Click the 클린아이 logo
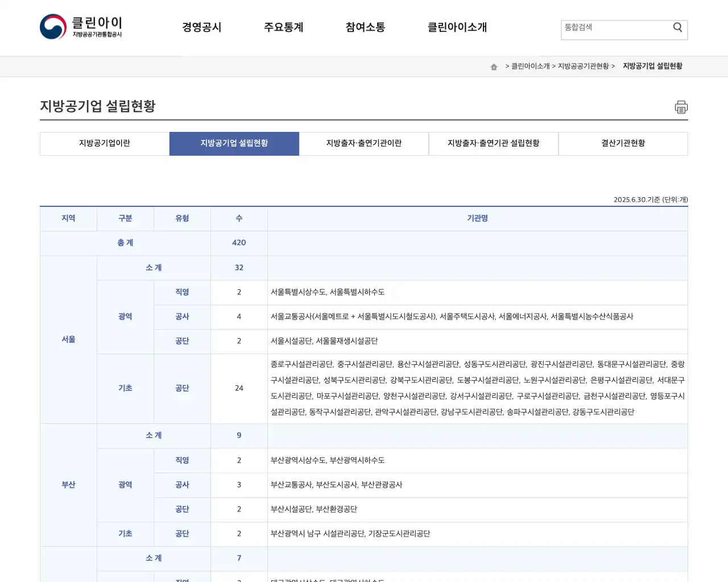 tap(81, 26)
